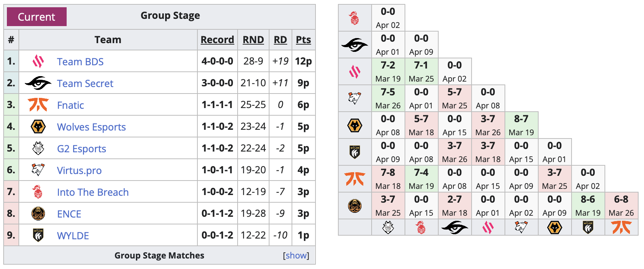Open the Wolves Esports team page
This screenshot has width=644, height=269.
91,127
